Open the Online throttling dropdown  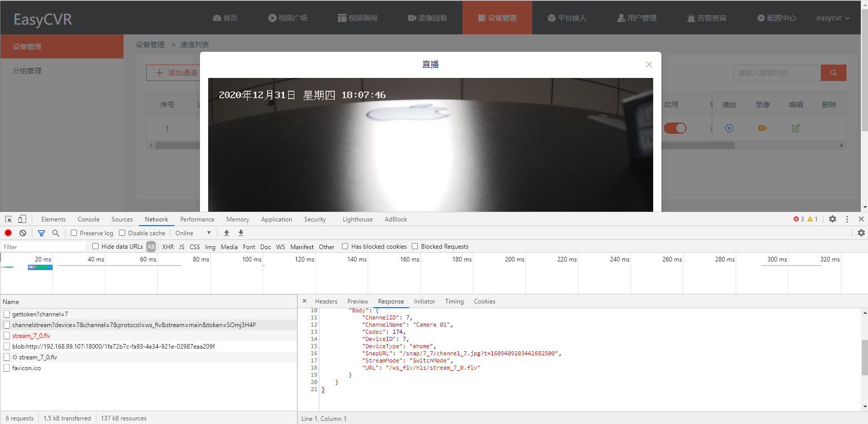(193, 233)
